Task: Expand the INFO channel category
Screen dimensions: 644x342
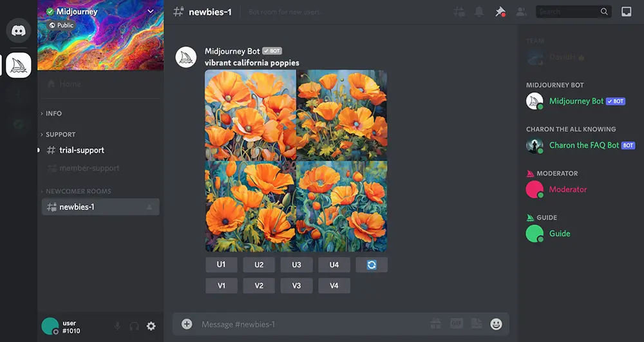Action: [53, 113]
